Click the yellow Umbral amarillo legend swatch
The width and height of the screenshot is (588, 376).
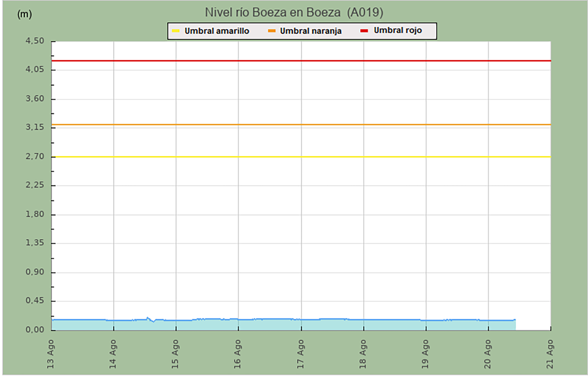pos(176,31)
